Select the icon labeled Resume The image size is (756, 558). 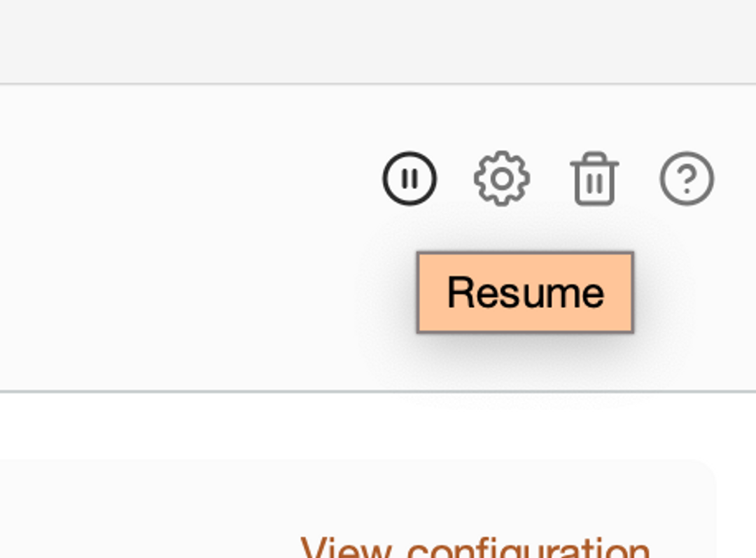[409, 179]
